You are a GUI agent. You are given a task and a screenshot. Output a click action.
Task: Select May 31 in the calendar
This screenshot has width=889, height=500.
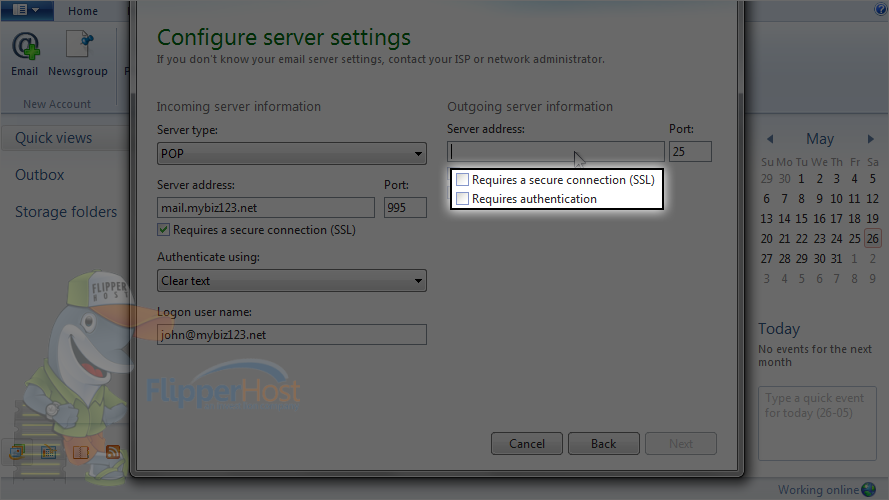(836, 259)
